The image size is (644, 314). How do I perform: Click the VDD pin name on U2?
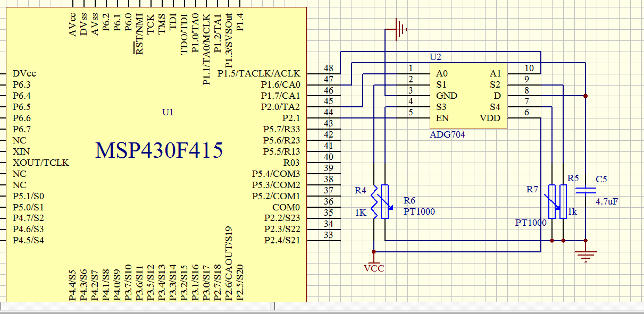tap(490, 118)
